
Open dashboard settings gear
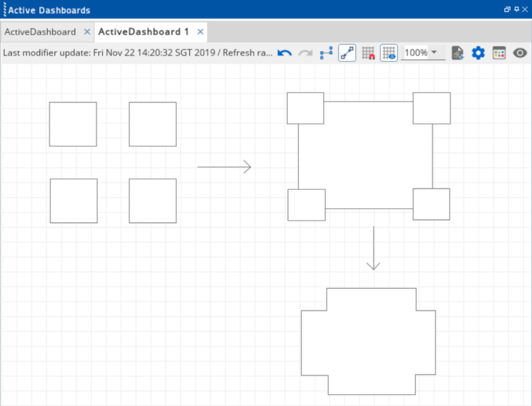(x=478, y=53)
